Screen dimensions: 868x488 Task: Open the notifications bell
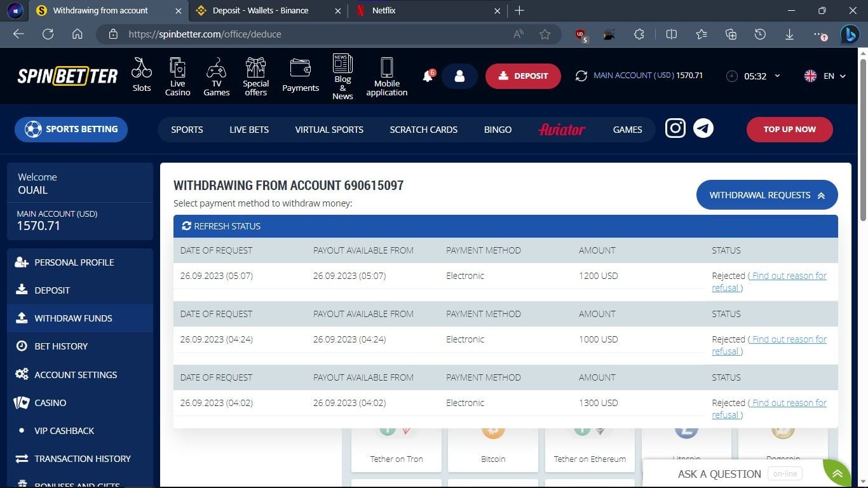[428, 76]
